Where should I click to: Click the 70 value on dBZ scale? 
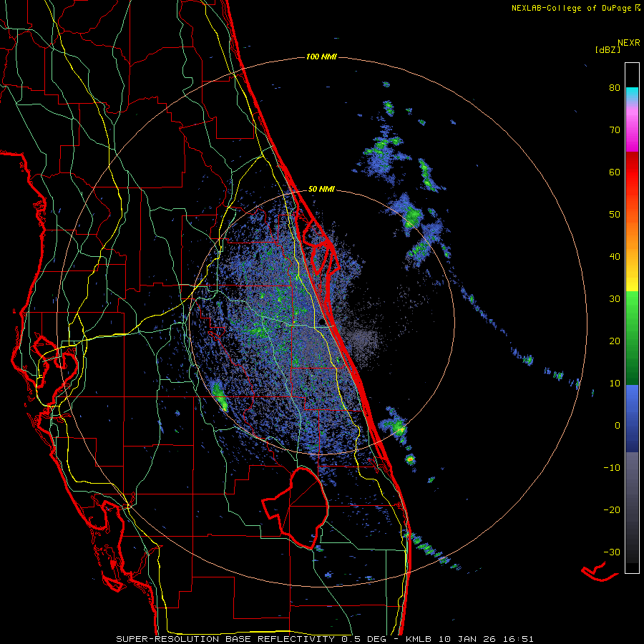pyautogui.click(x=615, y=130)
